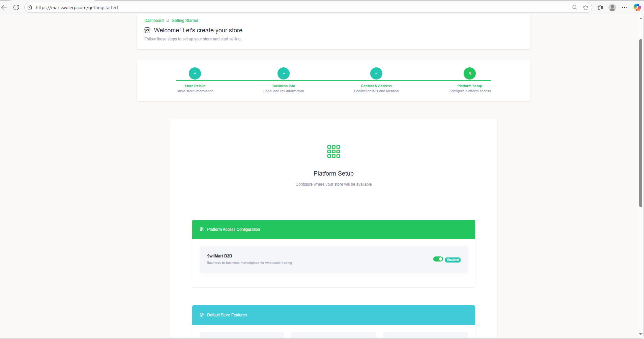The height and width of the screenshot is (339, 644).
Task: Click the page vertical scrollbar thumb
Action: [x=641, y=123]
